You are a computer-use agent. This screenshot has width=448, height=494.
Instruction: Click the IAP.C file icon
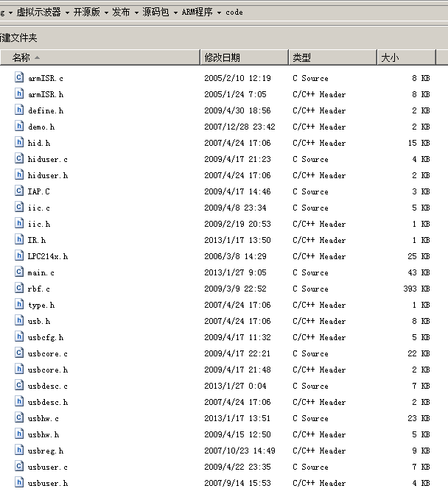(19, 191)
